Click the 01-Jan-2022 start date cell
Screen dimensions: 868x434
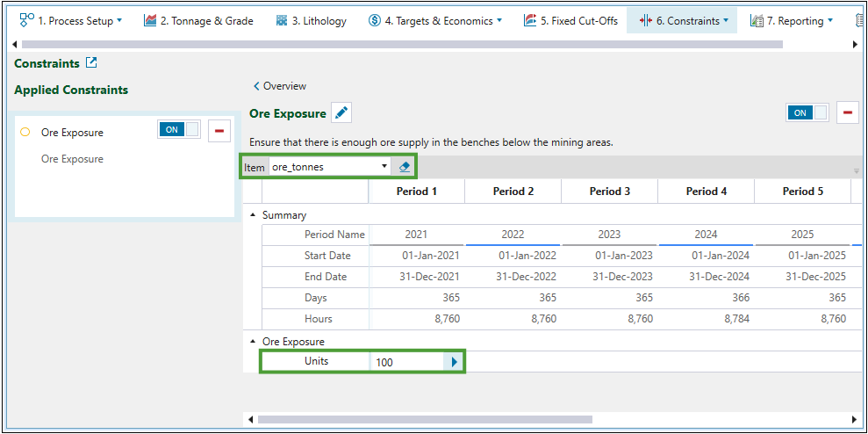[513, 256]
